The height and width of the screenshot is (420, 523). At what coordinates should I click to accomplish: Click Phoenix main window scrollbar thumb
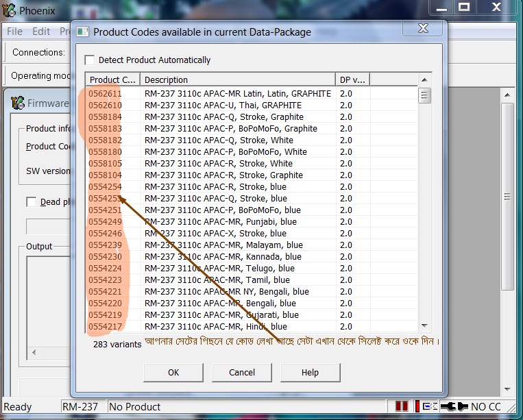point(507,197)
